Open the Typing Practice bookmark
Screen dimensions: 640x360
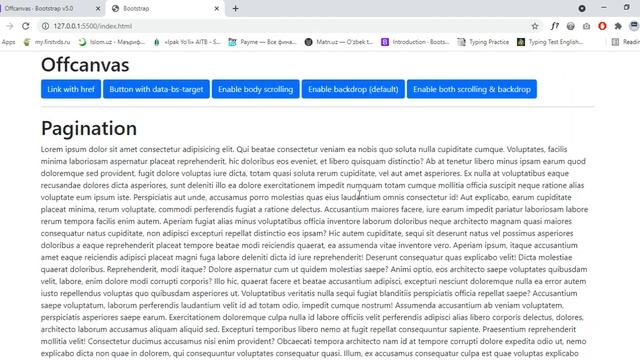(x=483, y=42)
